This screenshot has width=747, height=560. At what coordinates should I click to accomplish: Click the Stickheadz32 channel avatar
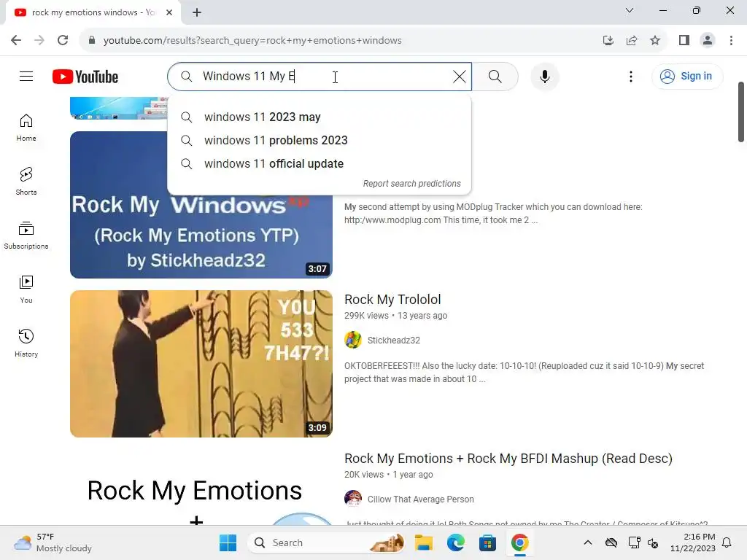pyautogui.click(x=353, y=340)
